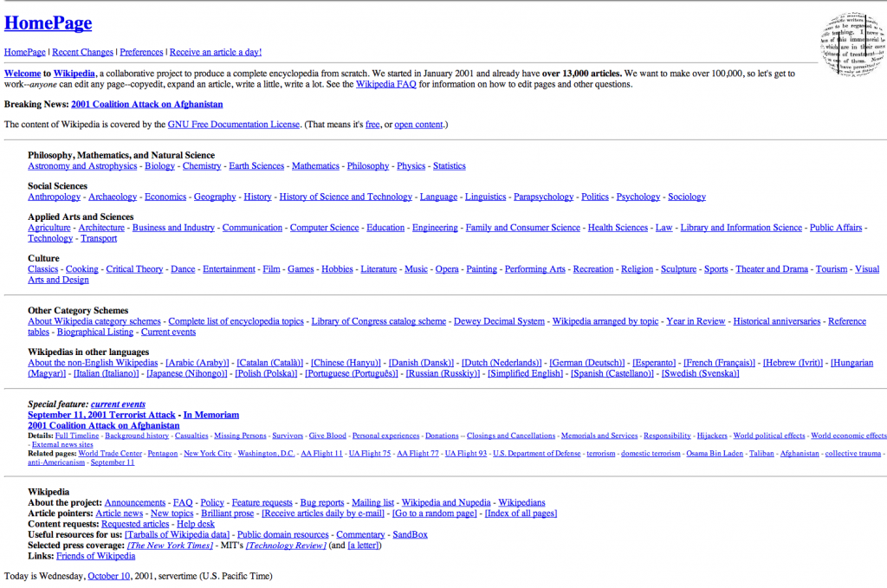Open Performing Arts category
887x588 pixels.
click(535, 269)
